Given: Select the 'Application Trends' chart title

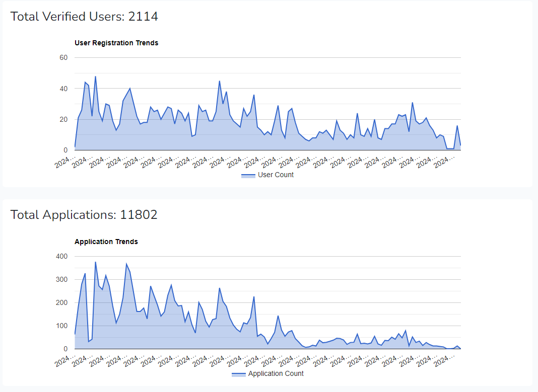Looking at the screenshot, I should tap(106, 242).
